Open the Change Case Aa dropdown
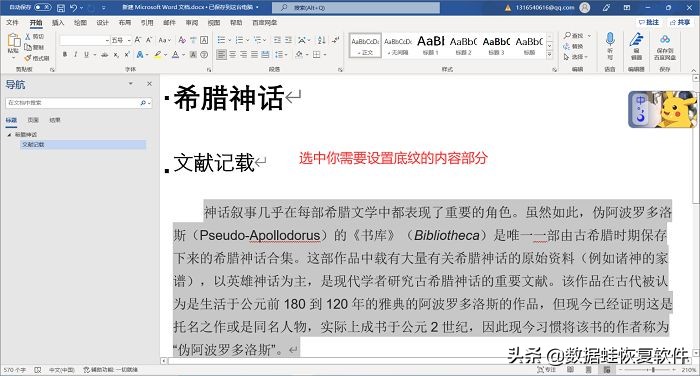Screen dimensions: 700x376 pos(164,40)
